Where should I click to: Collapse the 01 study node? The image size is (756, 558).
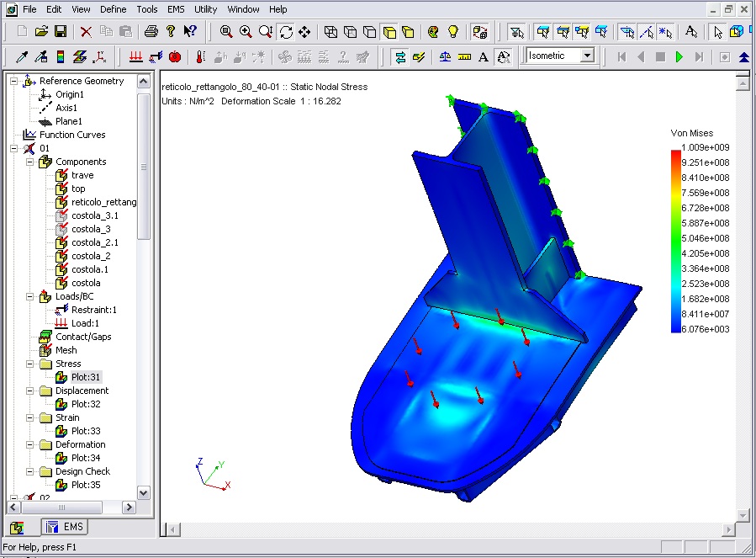coord(14,148)
